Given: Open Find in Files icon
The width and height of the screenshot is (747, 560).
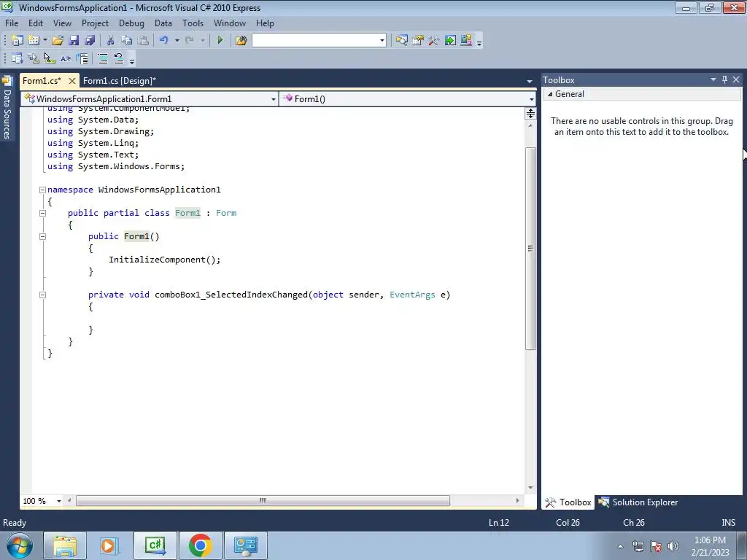Looking at the screenshot, I should coord(241,41).
